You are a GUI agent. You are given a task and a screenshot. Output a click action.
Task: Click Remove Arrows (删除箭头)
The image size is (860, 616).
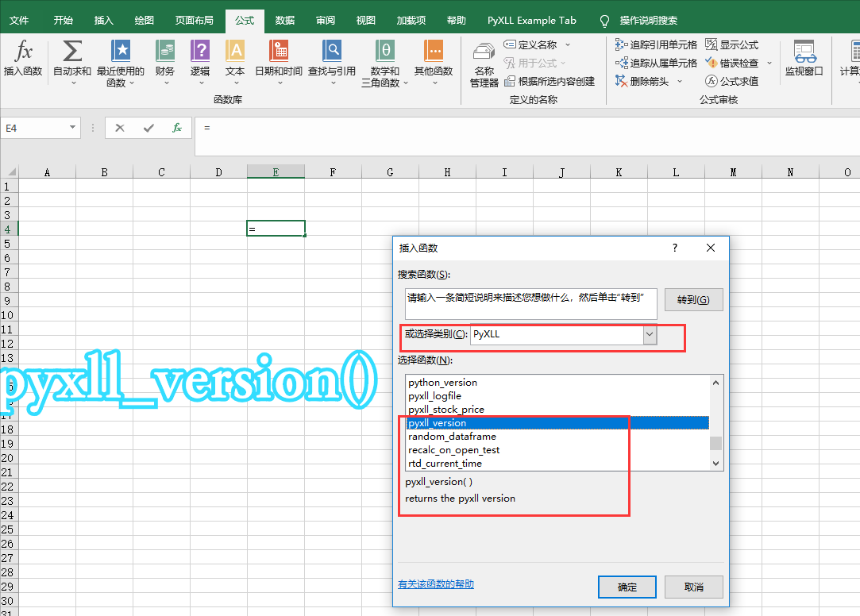[642, 81]
